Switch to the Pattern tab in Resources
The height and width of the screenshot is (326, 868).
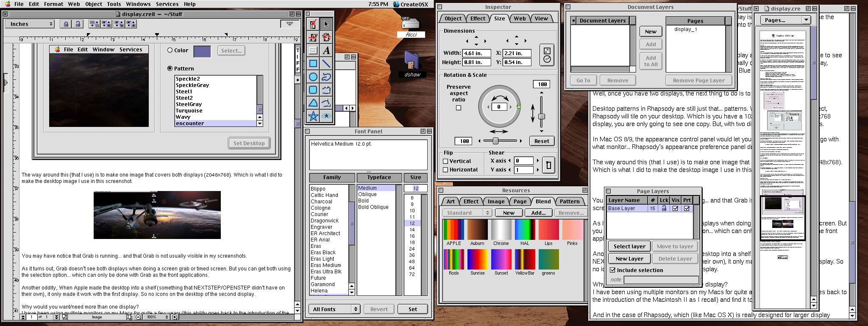point(569,202)
